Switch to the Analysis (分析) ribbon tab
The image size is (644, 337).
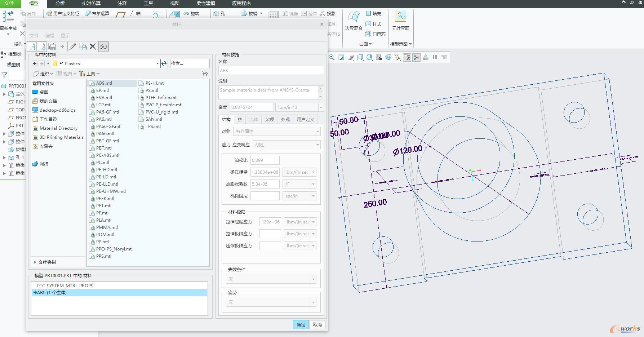click(60, 4)
